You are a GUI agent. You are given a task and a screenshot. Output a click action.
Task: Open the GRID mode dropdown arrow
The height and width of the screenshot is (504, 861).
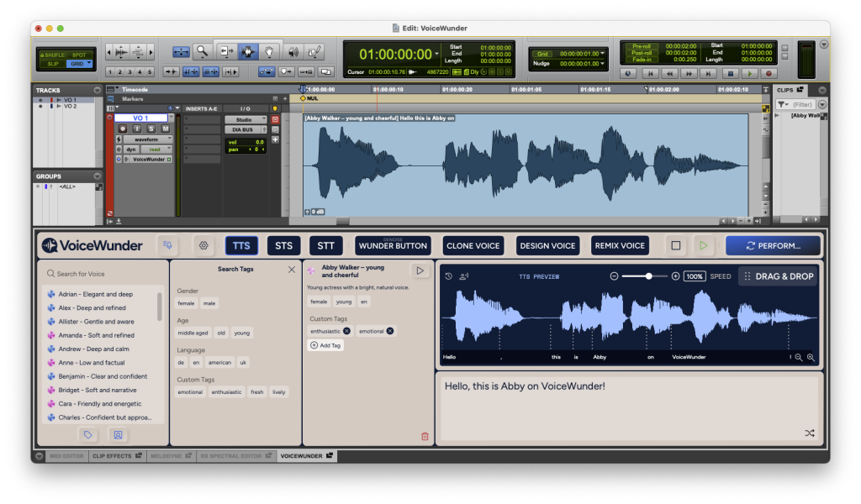(89, 63)
